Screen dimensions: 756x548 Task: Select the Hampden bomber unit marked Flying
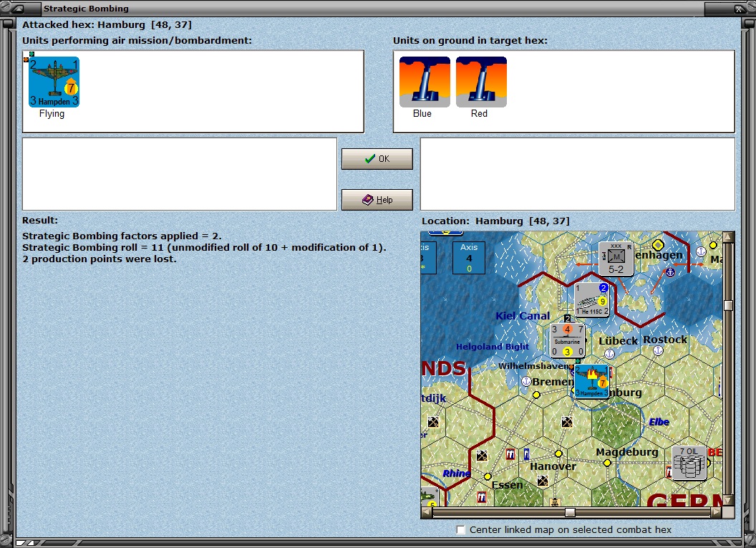(x=54, y=82)
